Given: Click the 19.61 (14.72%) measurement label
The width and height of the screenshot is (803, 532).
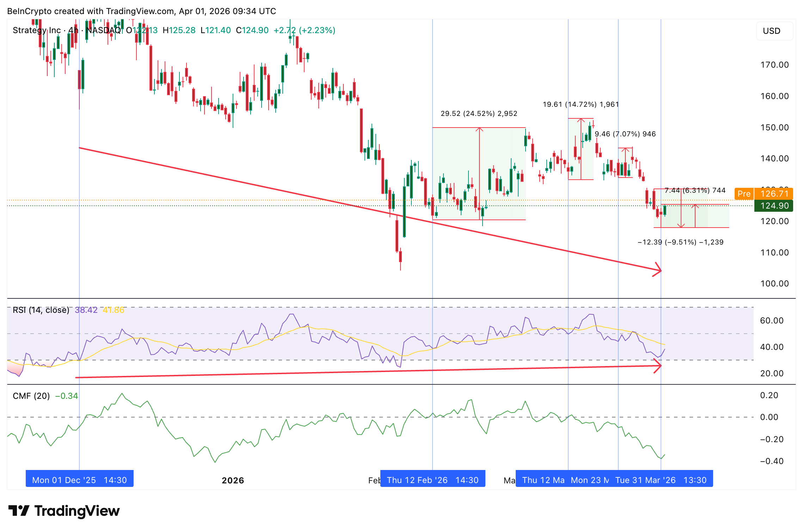Looking at the screenshot, I should coord(580,104).
